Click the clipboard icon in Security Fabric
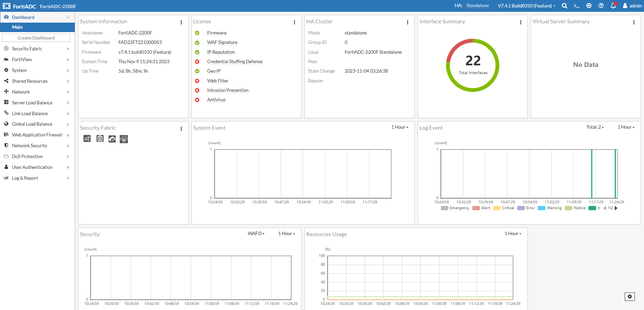The width and height of the screenshot is (644, 310). 100,139
